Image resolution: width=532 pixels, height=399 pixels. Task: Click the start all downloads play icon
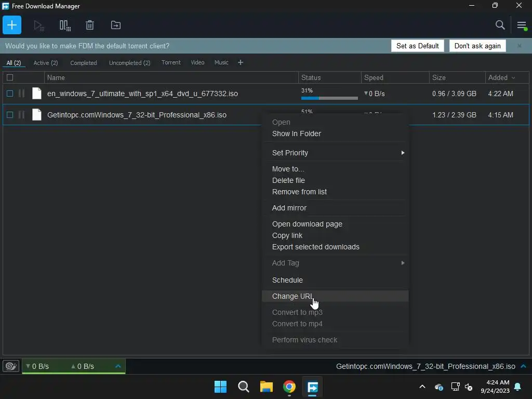pyautogui.click(x=38, y=25)
